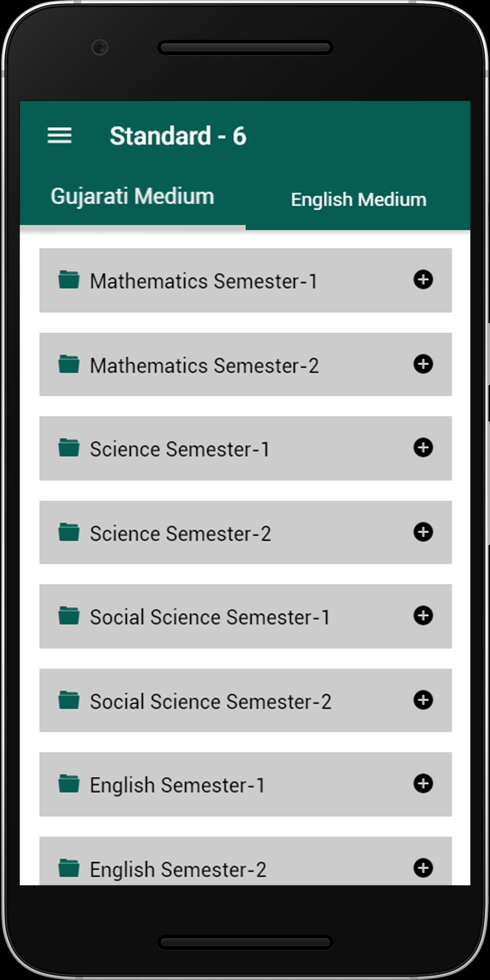Click the Science Semester-2 folder icon

pyautogui.click(x=69, y=532)
